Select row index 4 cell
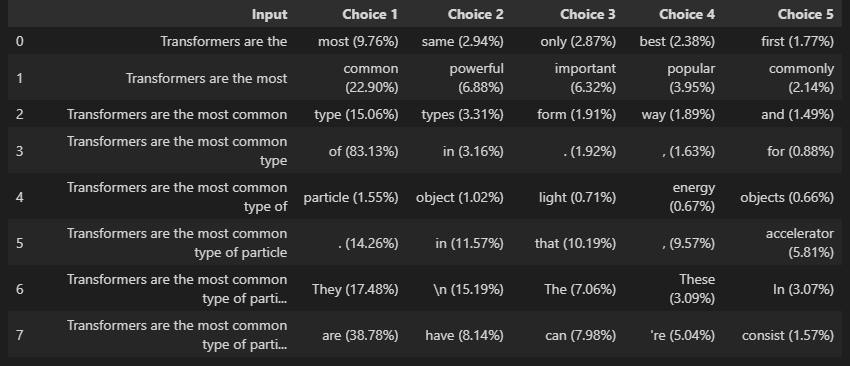 [20, 197]
